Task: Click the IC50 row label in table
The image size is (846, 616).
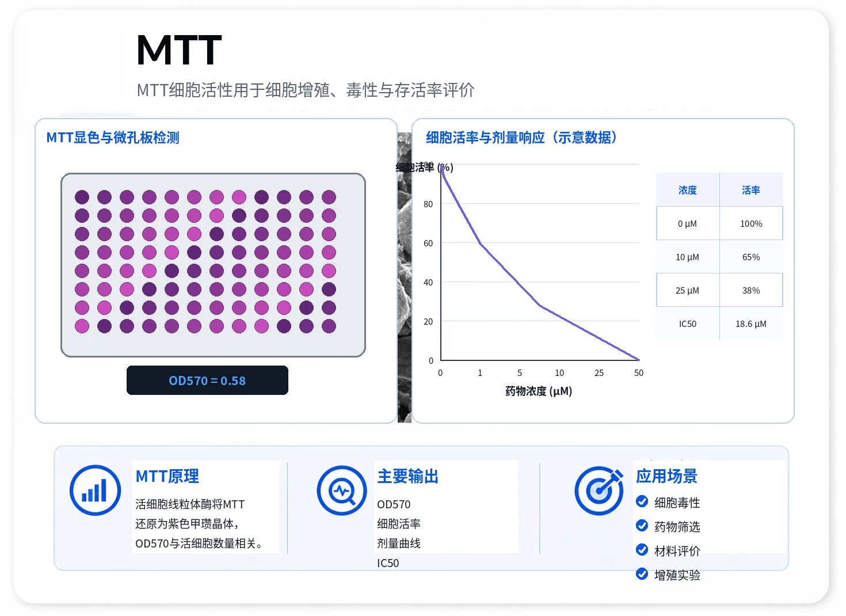Action: point(688,324)
